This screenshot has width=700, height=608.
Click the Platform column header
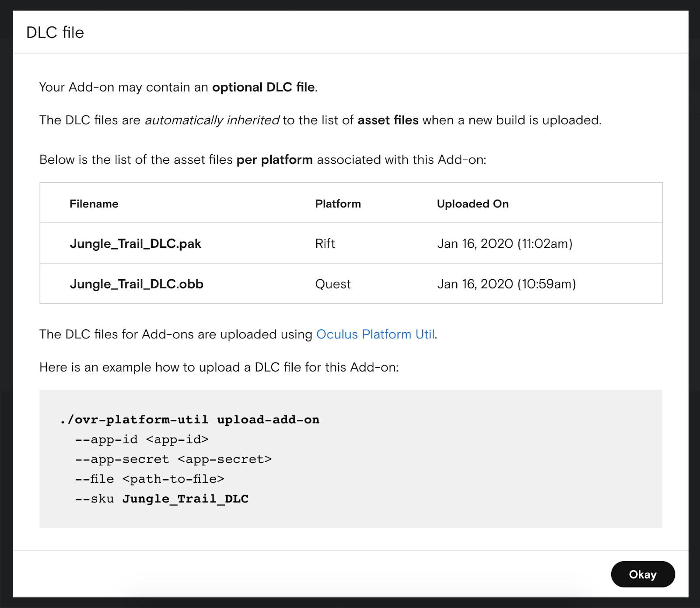[x=338, y=204]
